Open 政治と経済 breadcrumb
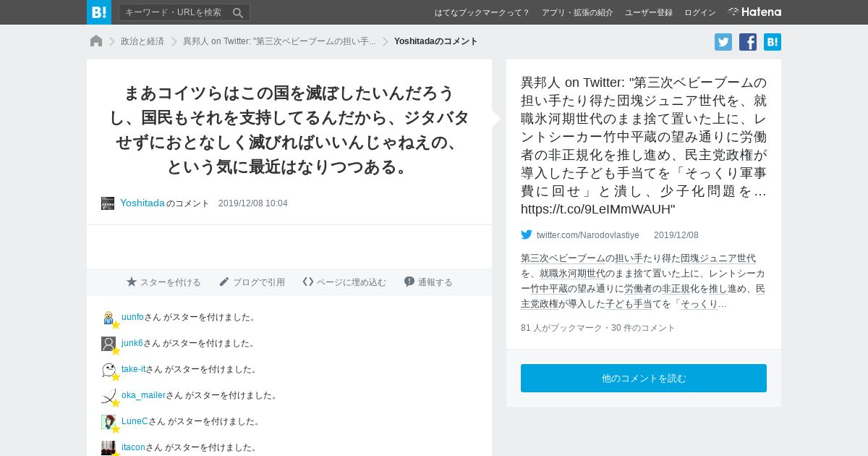 click(142, 41)
